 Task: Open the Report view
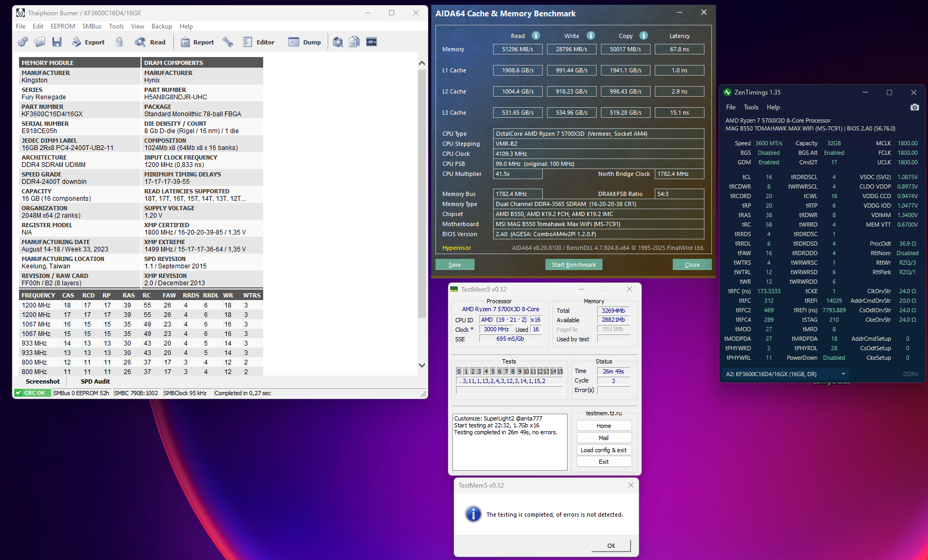pyautogui.click(x=197, y=42)
